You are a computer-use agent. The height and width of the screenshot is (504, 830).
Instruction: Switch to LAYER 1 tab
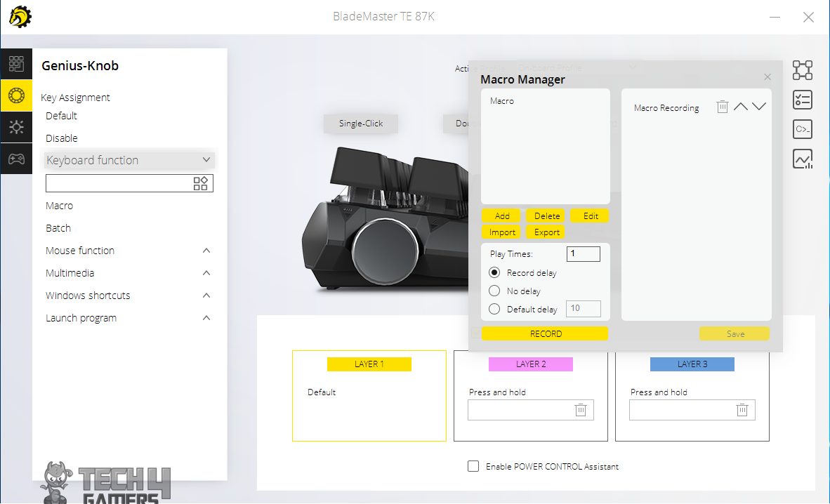point(369,364)
